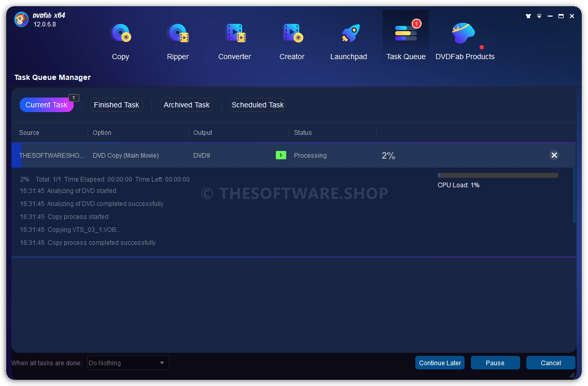Click the Source column header
The image size is (588, 386).
click(29, 133)
